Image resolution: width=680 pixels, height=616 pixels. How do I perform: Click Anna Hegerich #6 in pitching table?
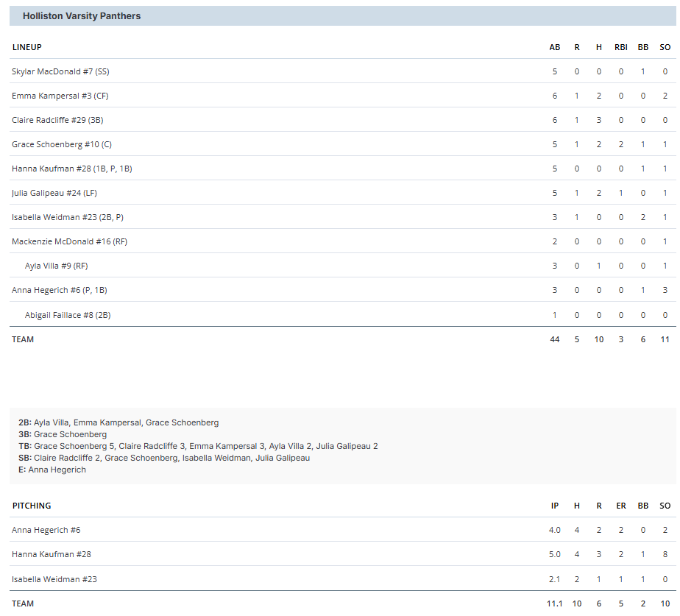tap(40, 530)
